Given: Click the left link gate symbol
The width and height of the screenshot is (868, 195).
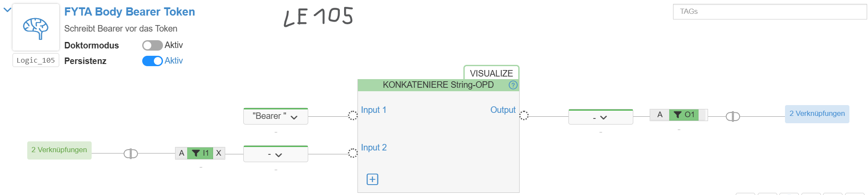Looking at the screenshot, I should click(131, 153).
